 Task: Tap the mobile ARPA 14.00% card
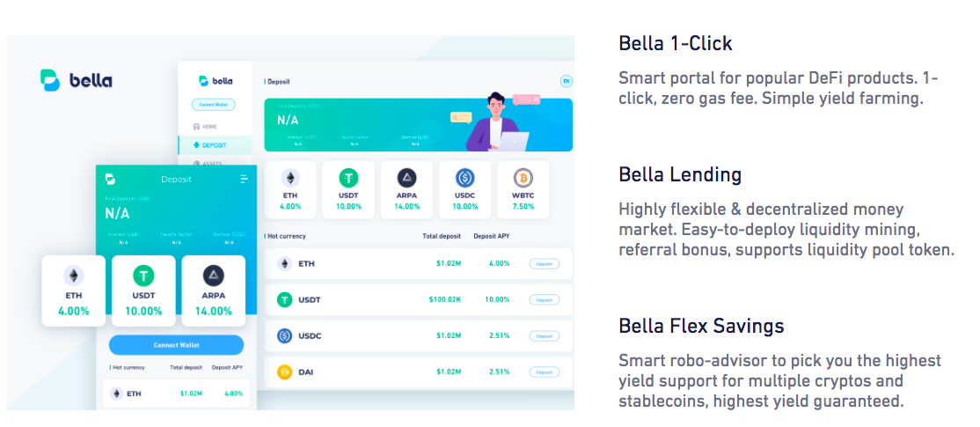[214, 291]
